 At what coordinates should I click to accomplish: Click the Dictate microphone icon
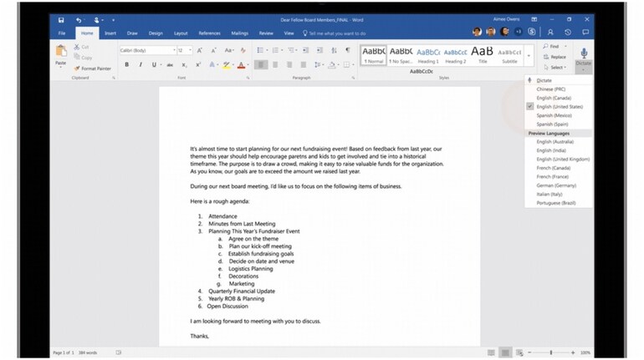(583, 53)
